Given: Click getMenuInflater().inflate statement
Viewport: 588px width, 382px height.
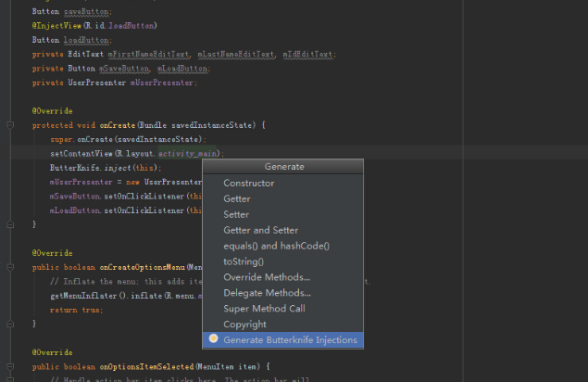Looking at the screenshot, I should pos(126,296).
